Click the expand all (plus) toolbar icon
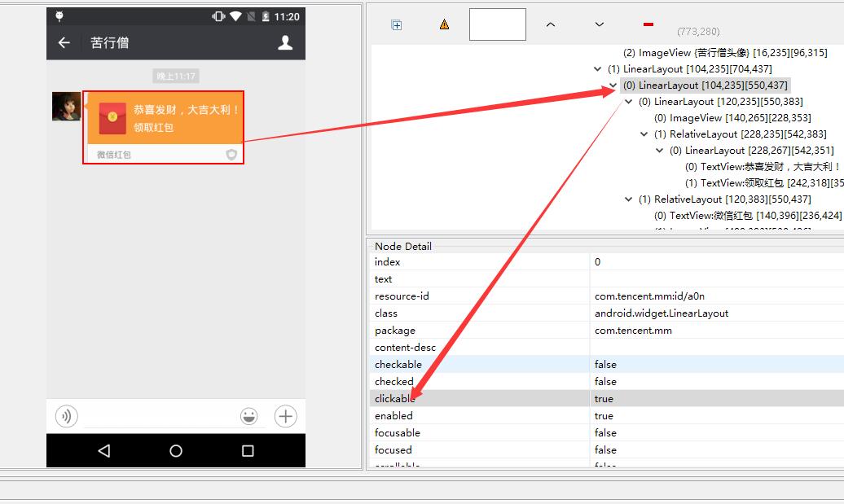 point(397,24)
